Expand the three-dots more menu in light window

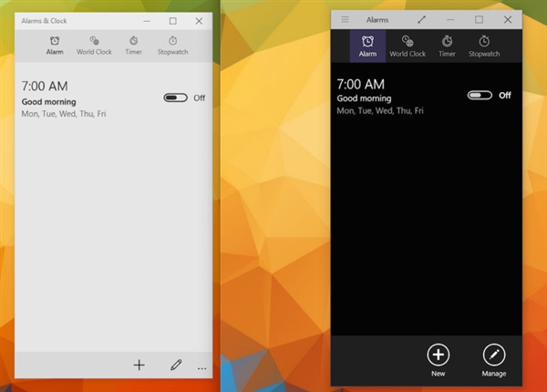point(201,366)
